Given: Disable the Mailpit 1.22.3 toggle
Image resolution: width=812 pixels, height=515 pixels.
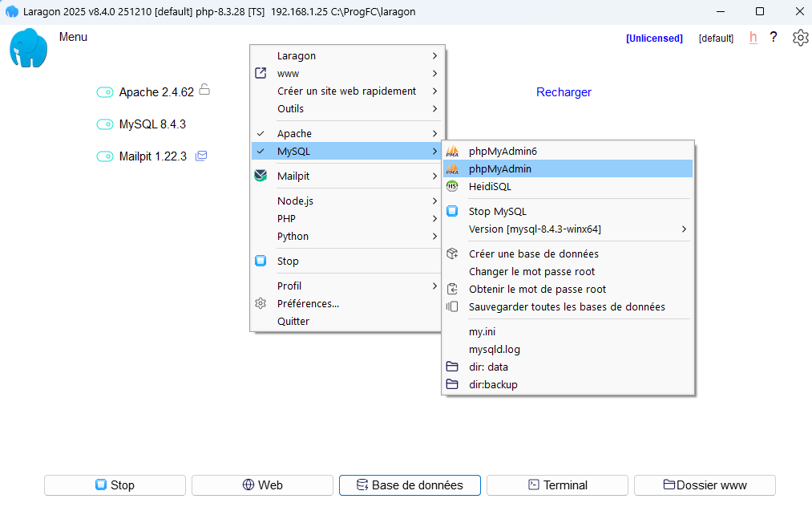Looking at the screenshot, I should coord(105,156).
